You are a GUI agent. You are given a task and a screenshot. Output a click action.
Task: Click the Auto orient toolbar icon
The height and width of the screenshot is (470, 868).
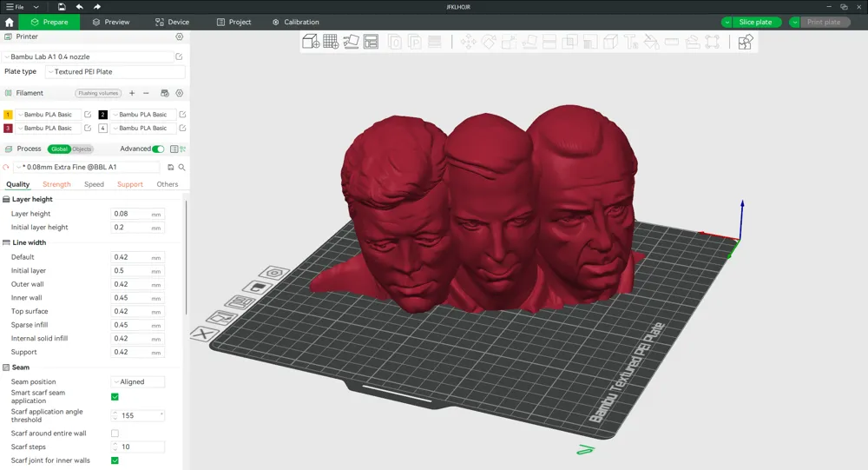pos(351,42)
